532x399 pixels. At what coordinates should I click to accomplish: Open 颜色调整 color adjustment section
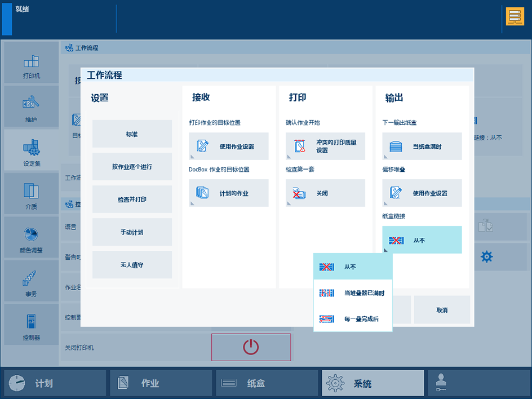pyautogui.click(x=31, y=237)
